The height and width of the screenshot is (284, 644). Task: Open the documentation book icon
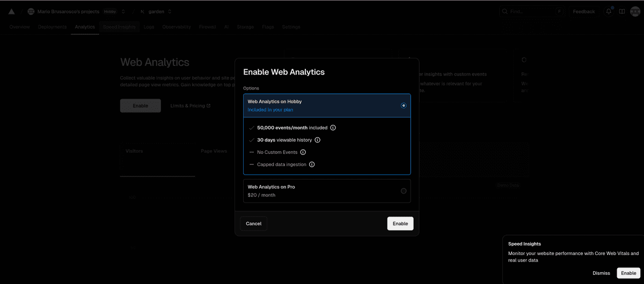click(622, 11)
